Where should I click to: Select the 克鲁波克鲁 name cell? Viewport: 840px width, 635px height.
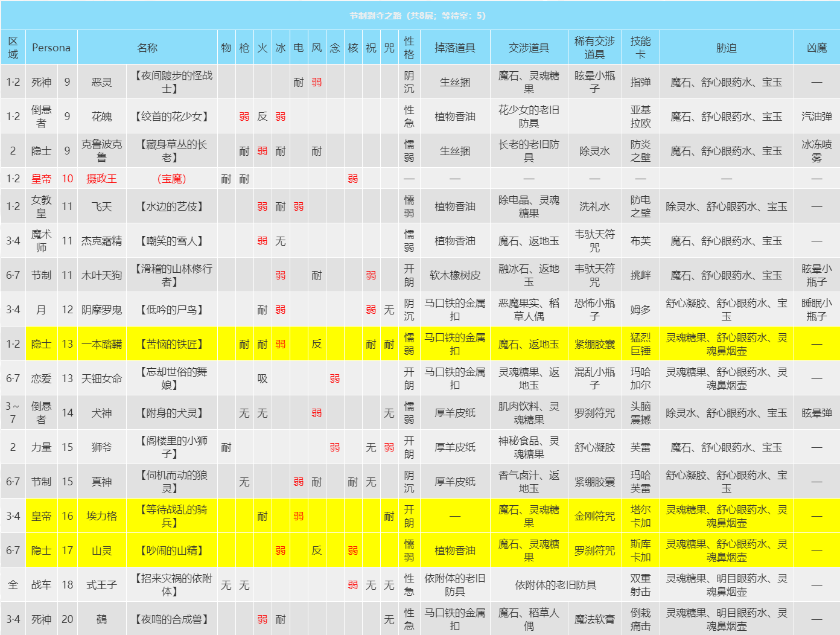tap(102, 151)
